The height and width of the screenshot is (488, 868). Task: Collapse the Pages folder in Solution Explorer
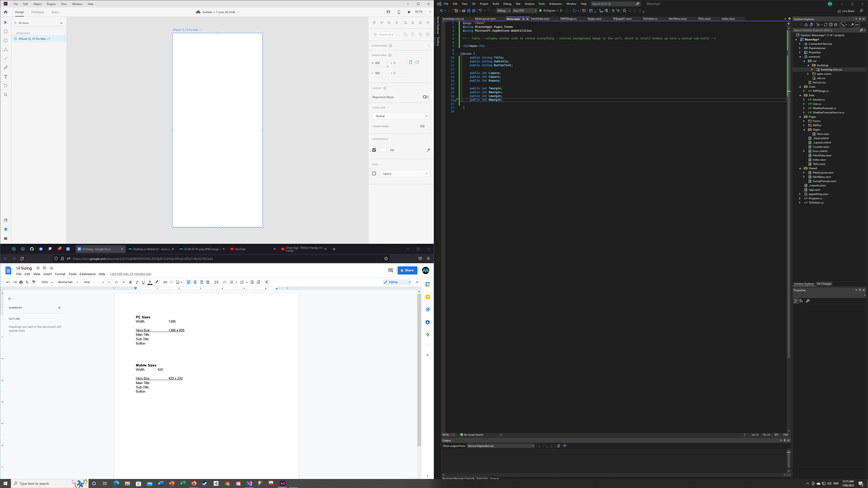pyautogui.click(x=800, y=117)
